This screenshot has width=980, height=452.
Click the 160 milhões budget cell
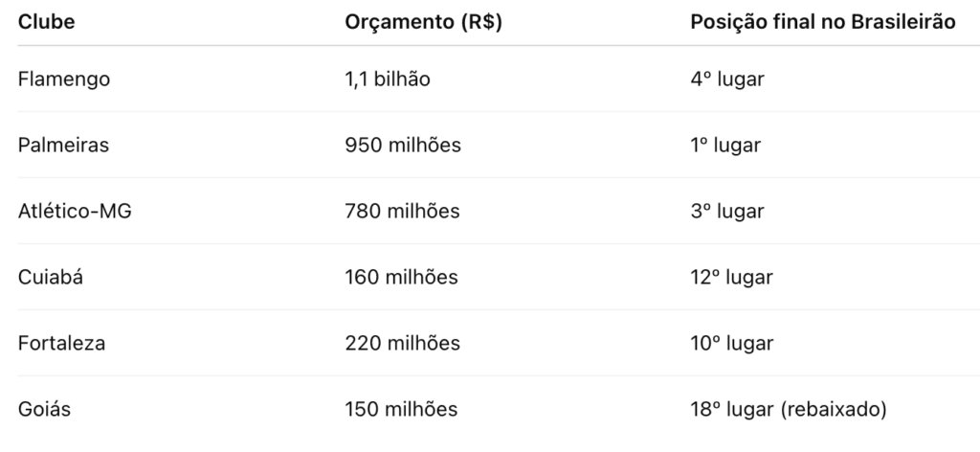point(401,278)
